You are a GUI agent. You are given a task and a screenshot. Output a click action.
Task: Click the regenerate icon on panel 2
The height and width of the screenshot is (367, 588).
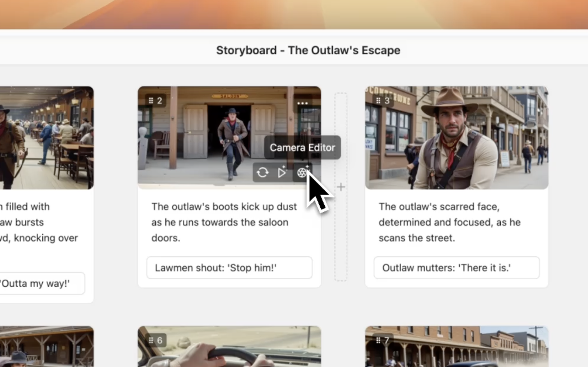[x=263, y=172]
